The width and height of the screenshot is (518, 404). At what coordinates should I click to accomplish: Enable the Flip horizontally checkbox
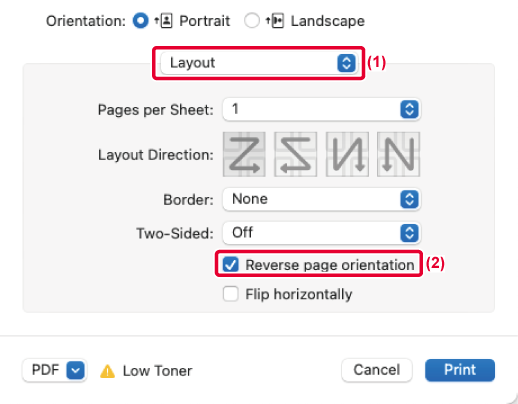click(x=231, y=294)
